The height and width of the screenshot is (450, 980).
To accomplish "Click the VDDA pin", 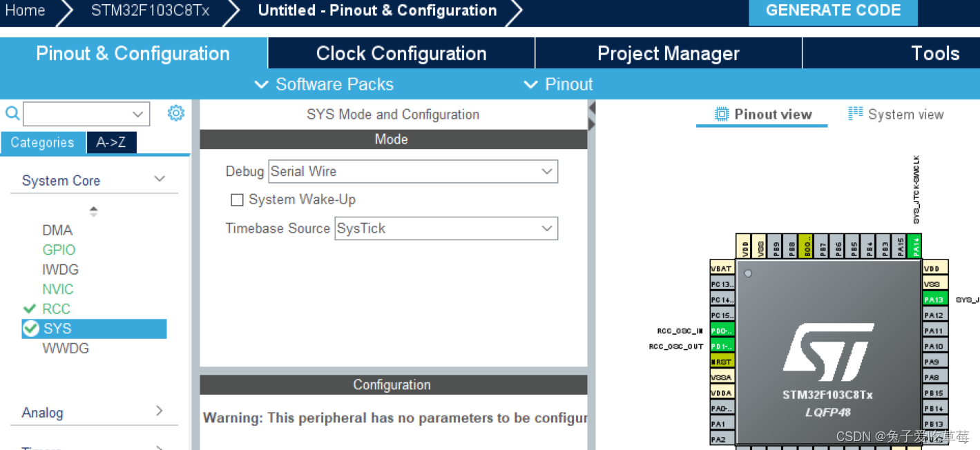I will (x=722, y=393).
